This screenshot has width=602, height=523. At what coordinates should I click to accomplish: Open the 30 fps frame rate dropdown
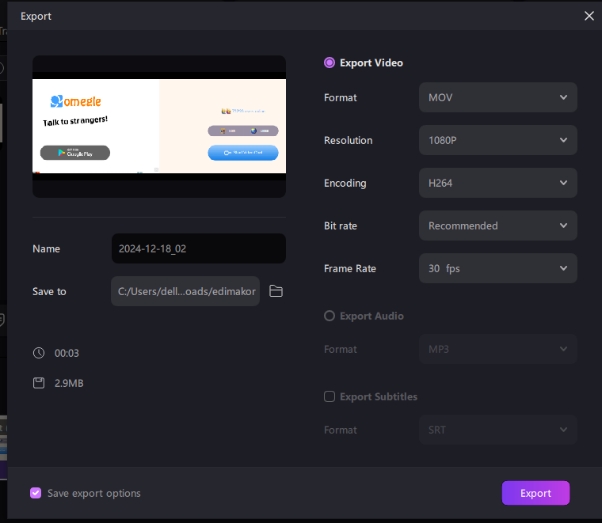[497, 268]
